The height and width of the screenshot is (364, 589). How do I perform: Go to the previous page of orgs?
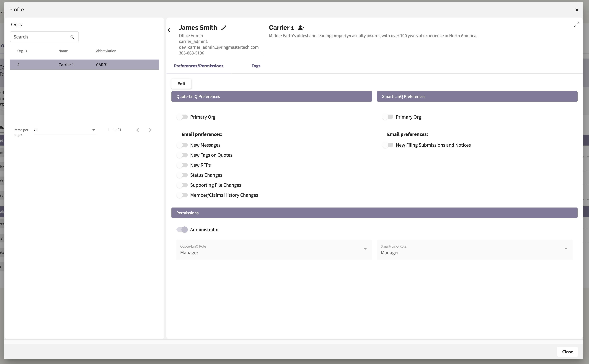click(x=137, y=130)
